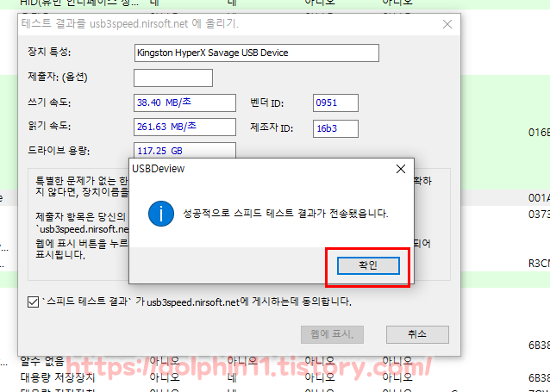Click the R3C cell in the background list
550x392 pixels.
tap(539, 264)
